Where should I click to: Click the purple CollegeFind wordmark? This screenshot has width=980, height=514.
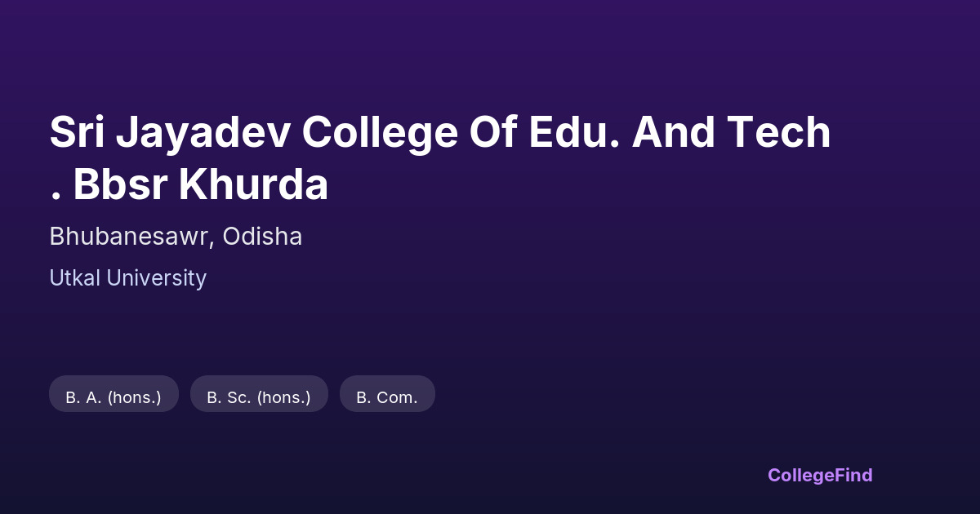820,475
